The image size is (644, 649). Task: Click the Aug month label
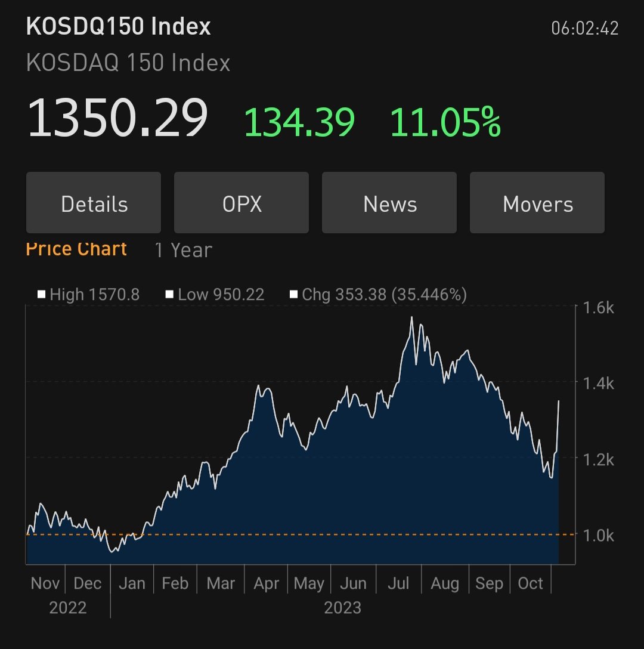(x=445, y=584)
